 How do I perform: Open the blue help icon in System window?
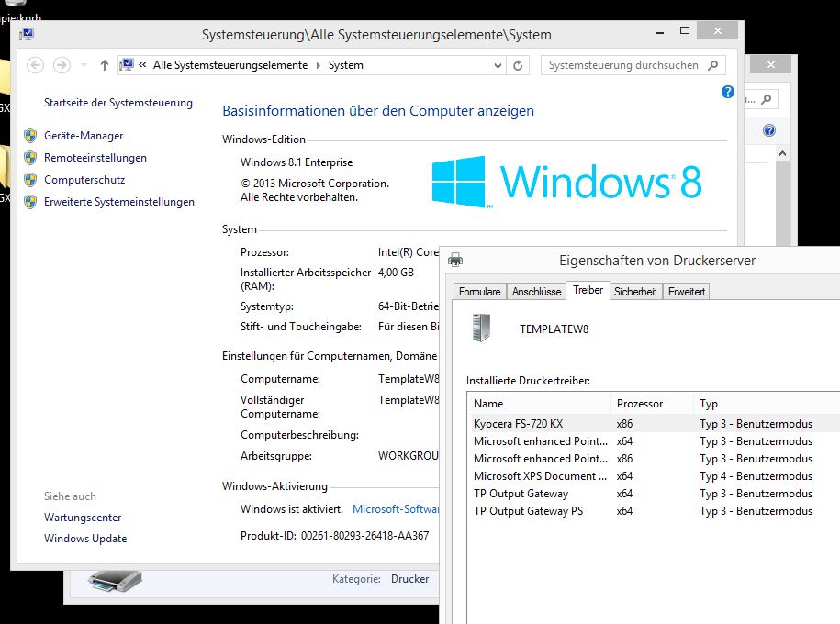(x=727, y=92)
